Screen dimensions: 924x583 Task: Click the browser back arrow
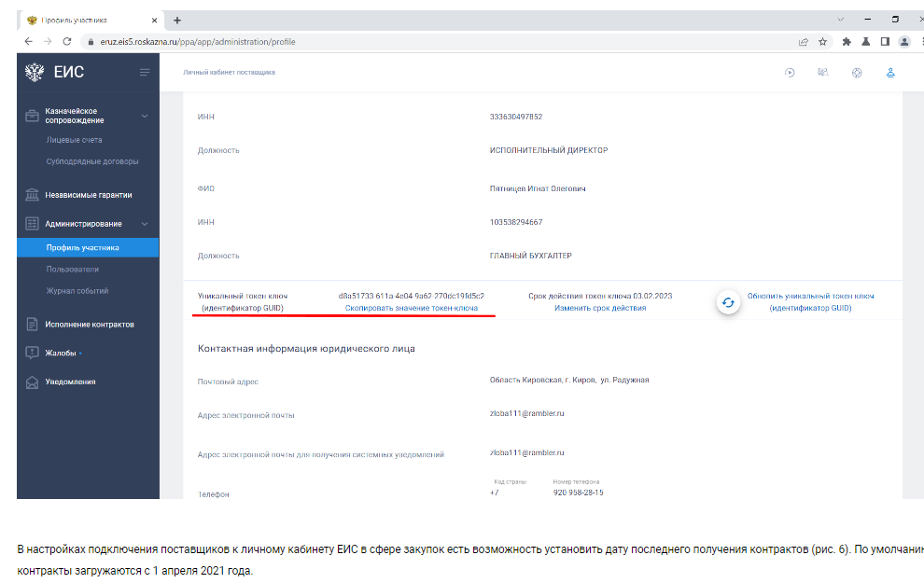tap(28, 41)
